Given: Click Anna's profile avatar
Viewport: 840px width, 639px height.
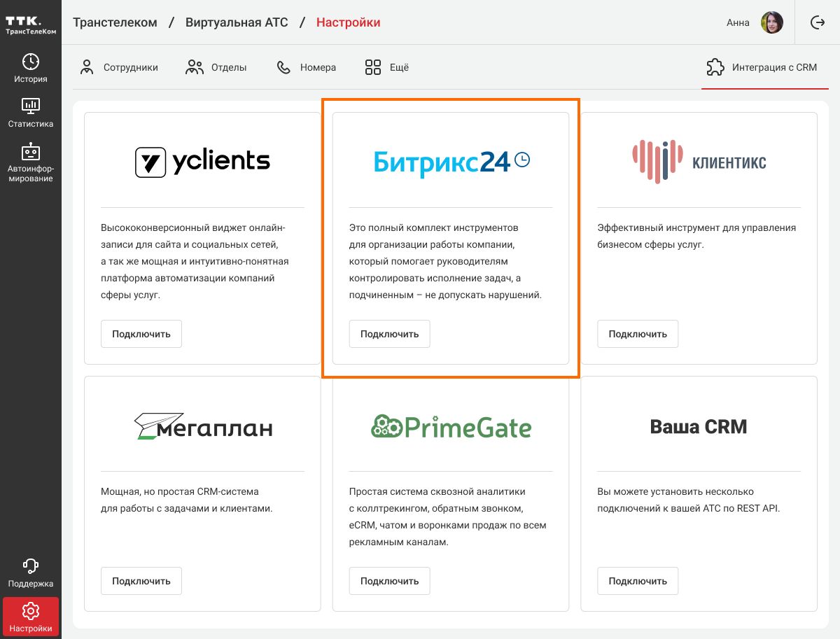Looking at the screenshot, I should (x=771, y=22).
